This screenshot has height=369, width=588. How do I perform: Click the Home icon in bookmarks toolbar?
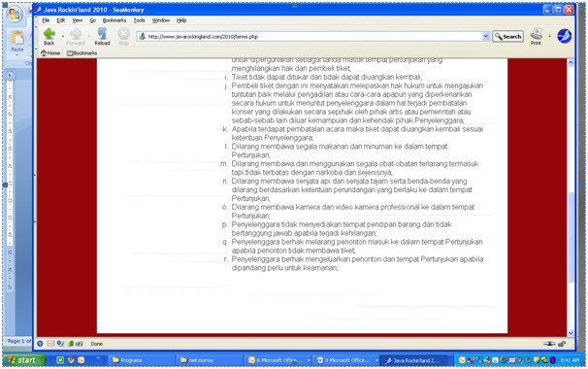[50, 53]
